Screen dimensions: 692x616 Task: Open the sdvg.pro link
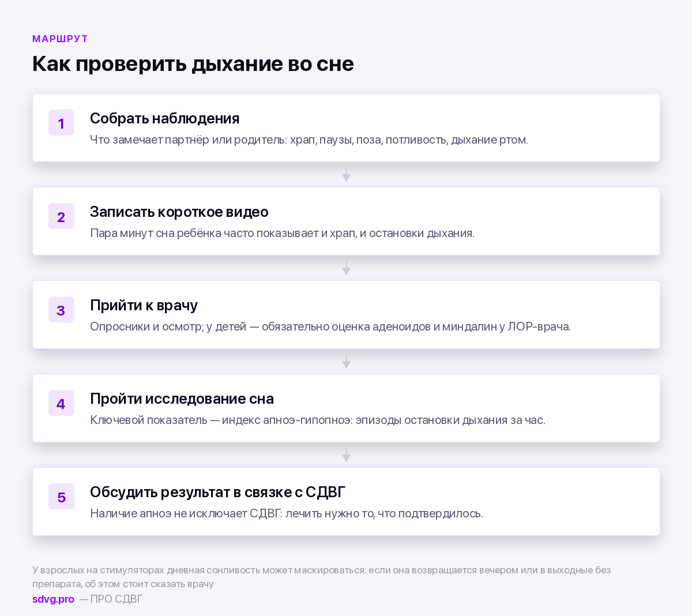coord(53,599)
